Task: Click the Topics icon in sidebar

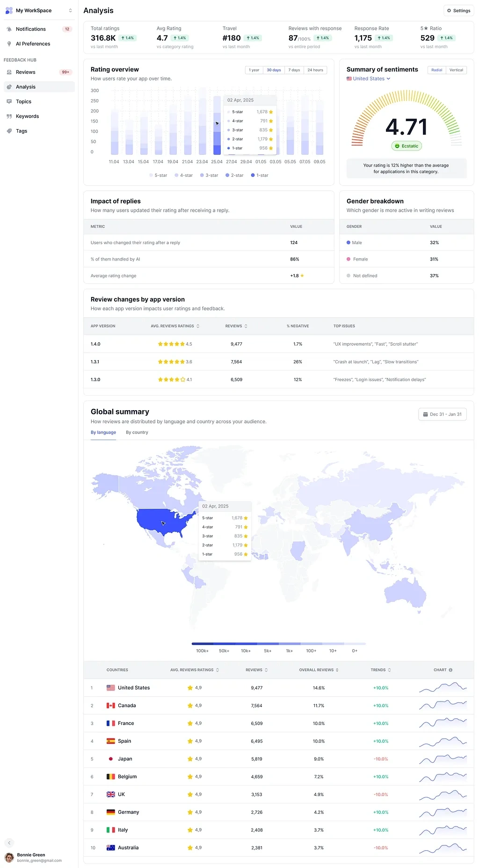Action: point(9,101)
